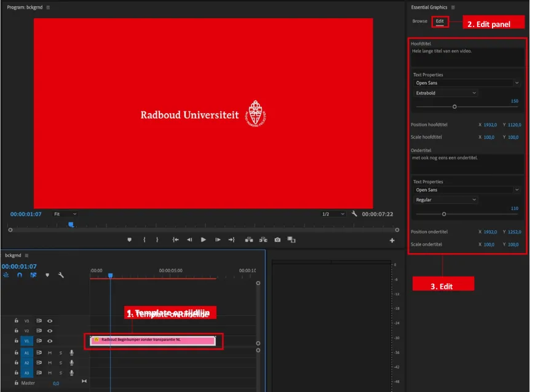Screen dimensions: 535x392
Task: Target track A1 header
Action: [x=26, y=353]
